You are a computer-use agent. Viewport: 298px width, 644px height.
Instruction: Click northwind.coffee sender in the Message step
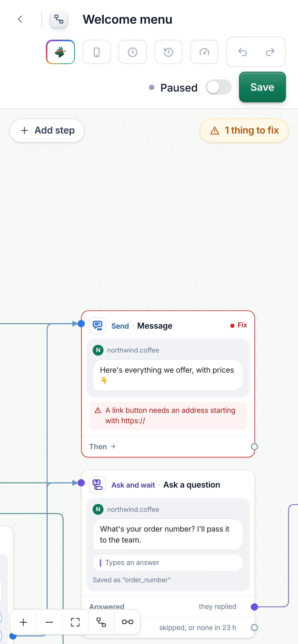point(133,350)
